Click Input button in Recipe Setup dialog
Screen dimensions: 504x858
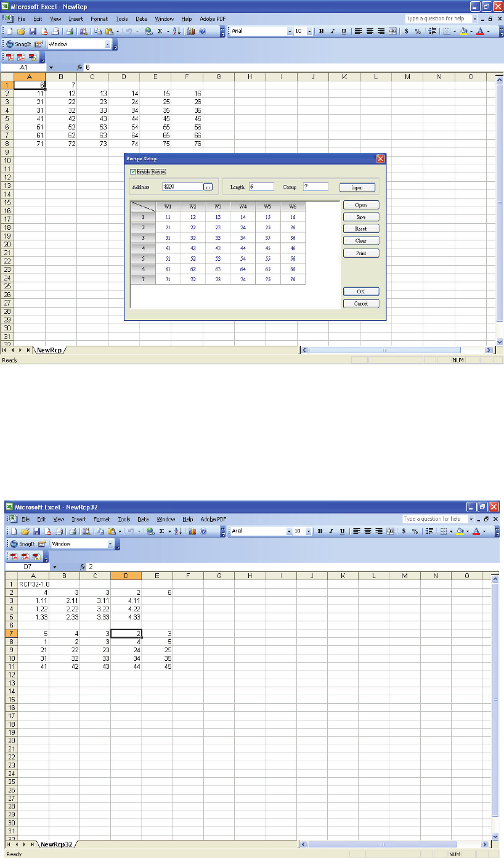point(357,187)
